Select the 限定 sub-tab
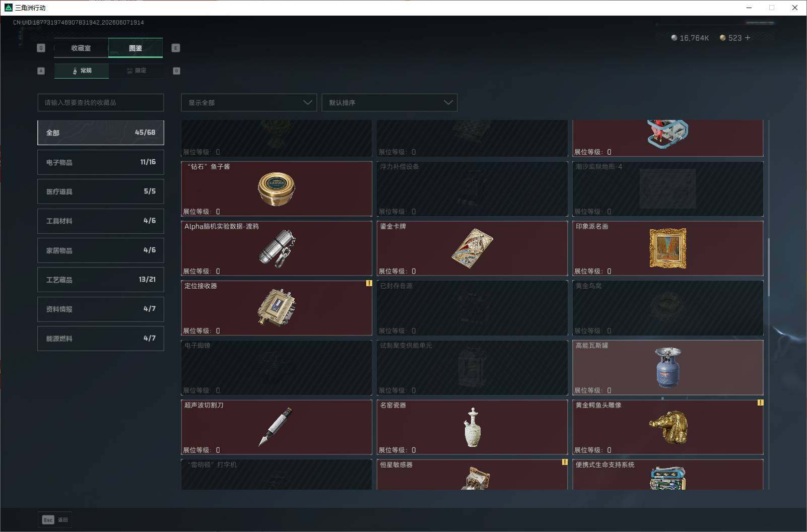 point(136,71)
